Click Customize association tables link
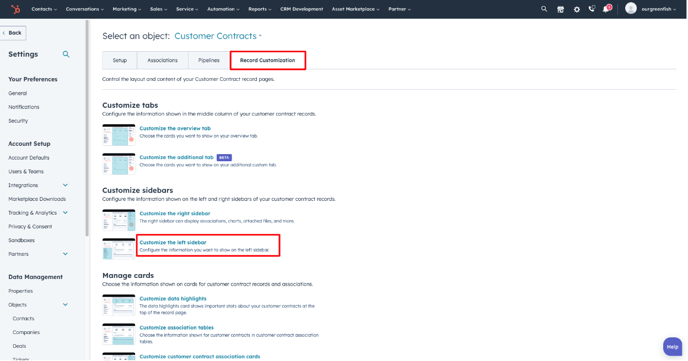Image resolution: width=688 pixels, height=361 pixels. pos(176,328)
